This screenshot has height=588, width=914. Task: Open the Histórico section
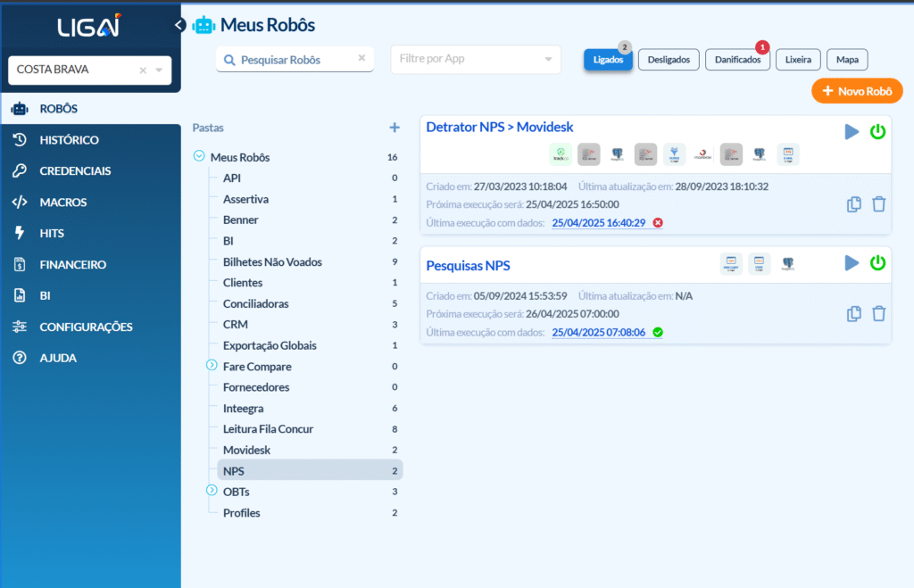pos(69,140)
